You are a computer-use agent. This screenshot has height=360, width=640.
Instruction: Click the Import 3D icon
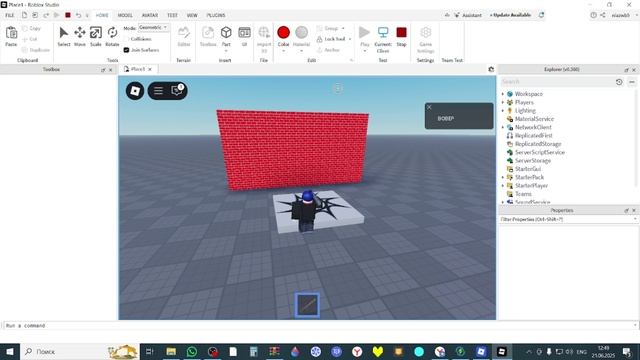[264, 33]
